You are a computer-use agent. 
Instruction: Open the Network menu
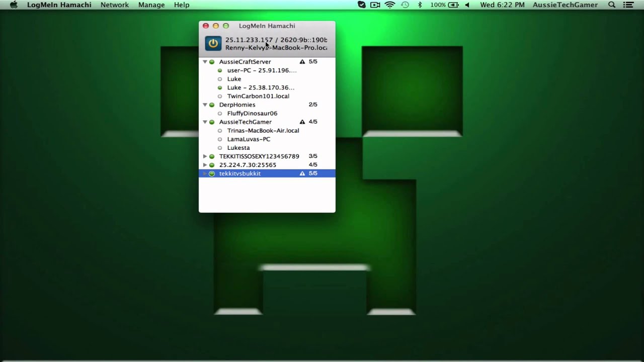[x=115, y=5]
